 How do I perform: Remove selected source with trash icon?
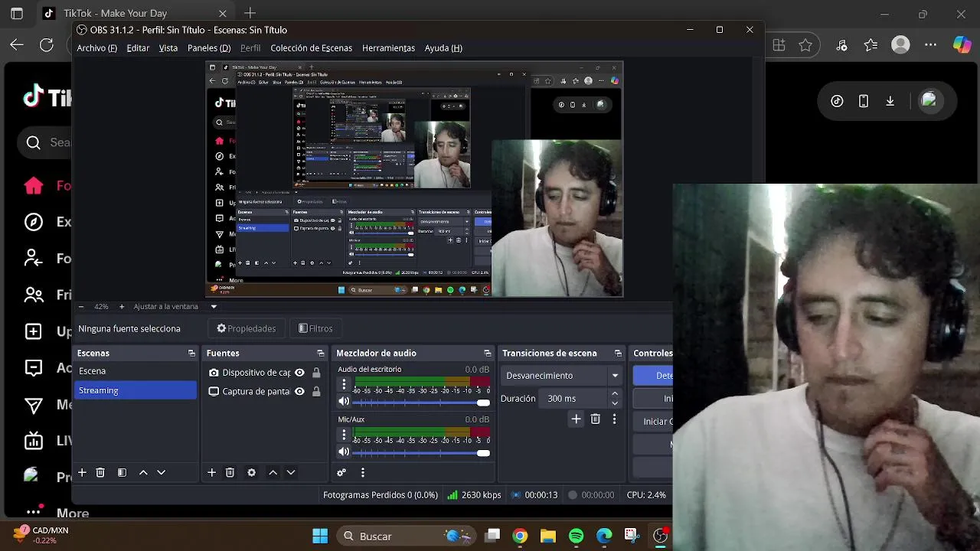tap(230, 473)
